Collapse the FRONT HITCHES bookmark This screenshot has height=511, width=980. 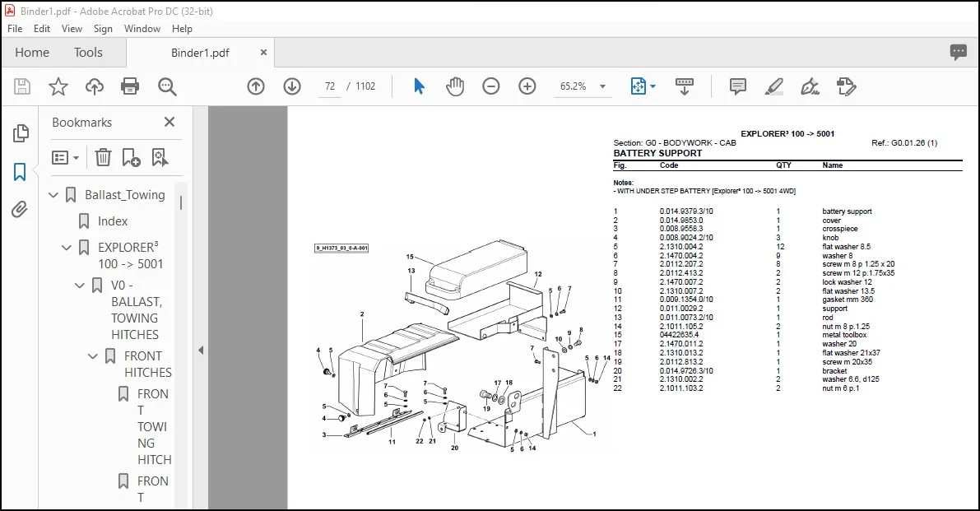pos(93,356)
